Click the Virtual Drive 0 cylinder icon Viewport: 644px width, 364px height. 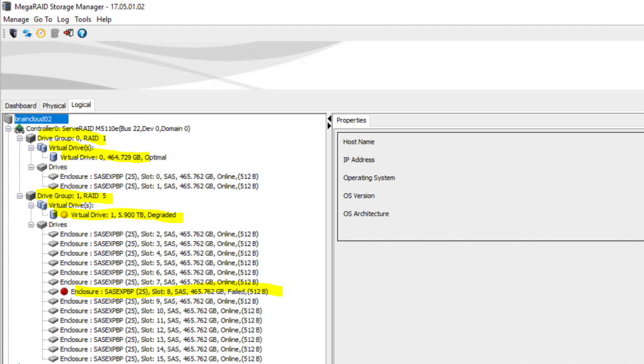coord(53,157)
